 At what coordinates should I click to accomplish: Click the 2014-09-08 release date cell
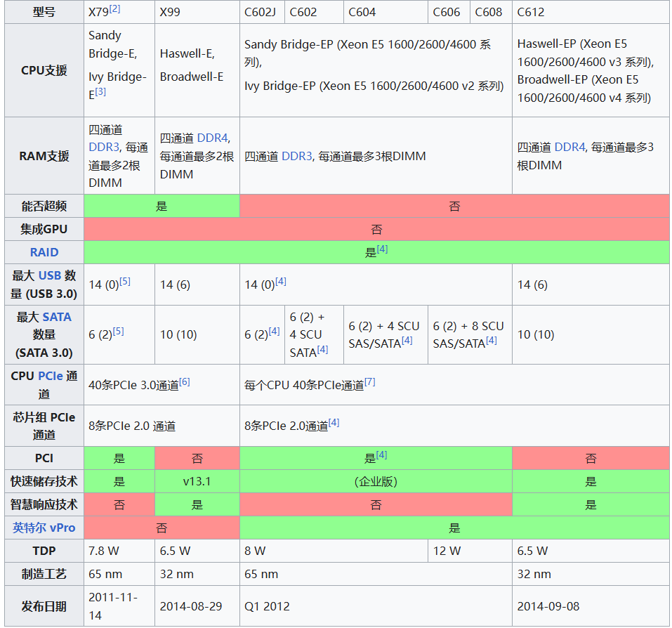coord(591,606)
